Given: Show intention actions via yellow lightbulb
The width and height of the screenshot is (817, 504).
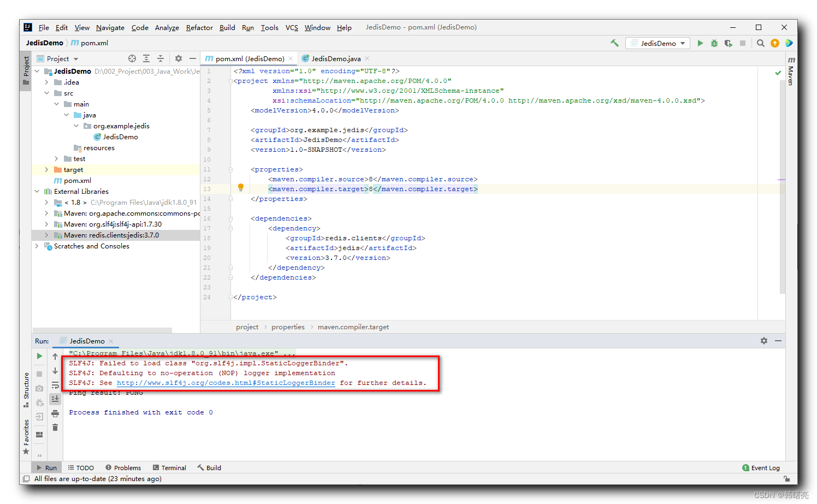Looking at the screenshot, I should coord(241,187).
